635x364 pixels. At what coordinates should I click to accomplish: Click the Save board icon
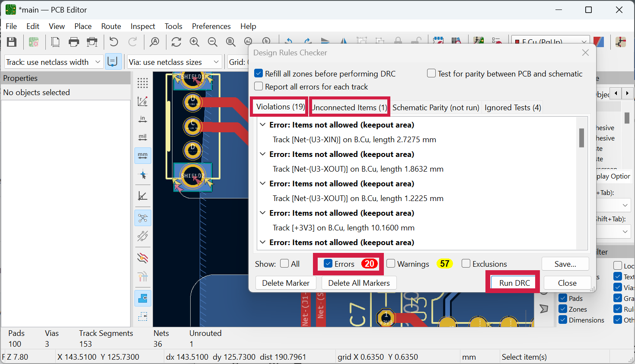click(12, 42)
